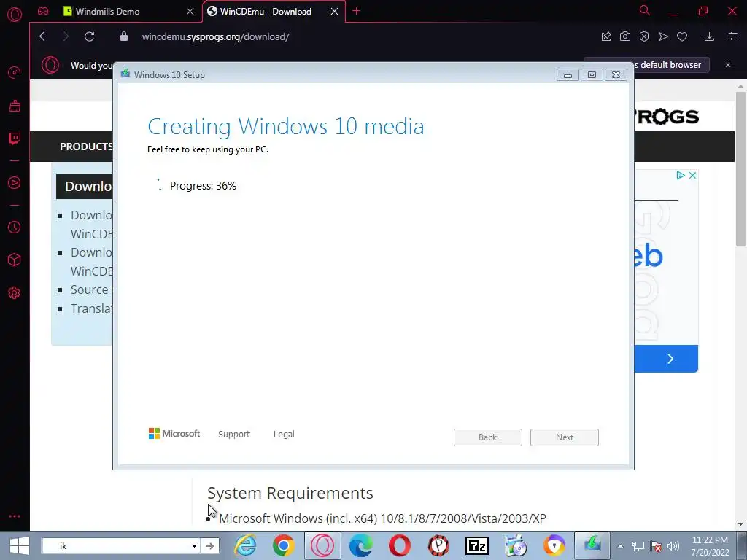747x560 pixels.
Task: Close the advertisement with X icon
Action: point(693,175)
